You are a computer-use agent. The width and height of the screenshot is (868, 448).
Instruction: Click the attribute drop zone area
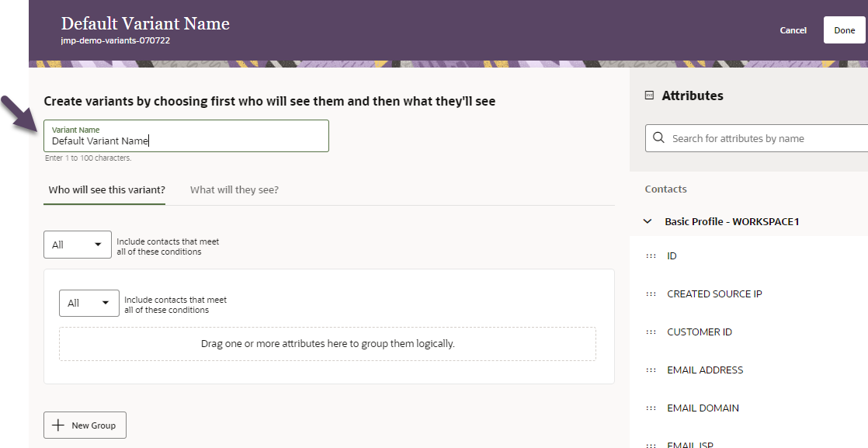pos(328,344)
